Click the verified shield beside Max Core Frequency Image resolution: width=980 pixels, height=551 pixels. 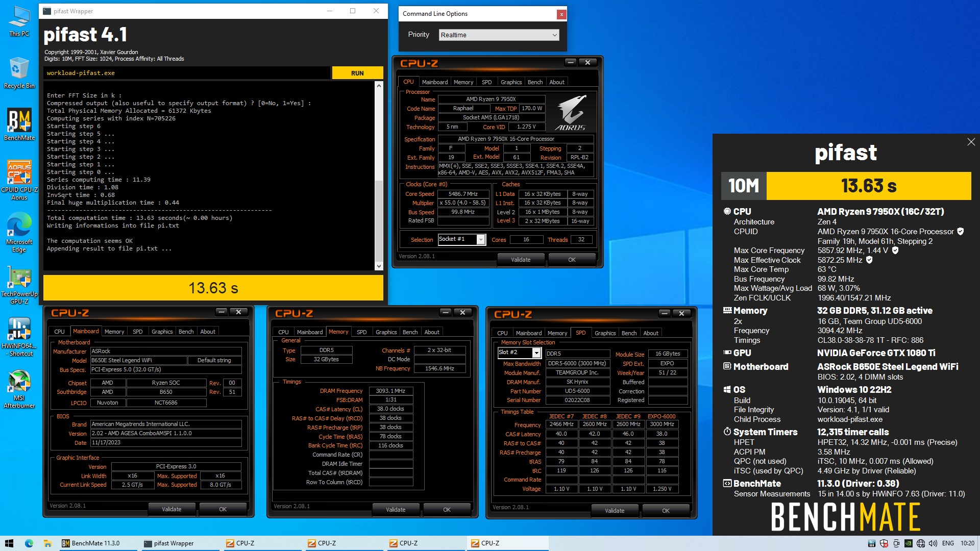(x=895, y=251)
